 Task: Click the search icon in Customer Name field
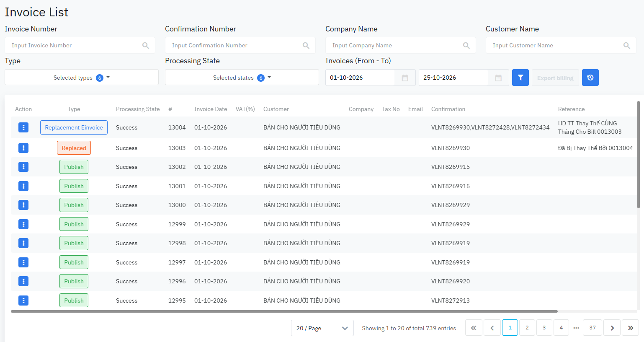point(627,45)
